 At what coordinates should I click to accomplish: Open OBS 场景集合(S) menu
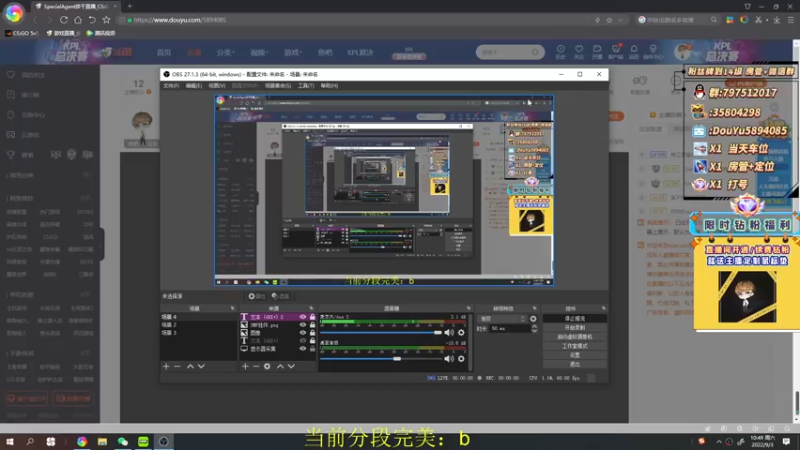[x=278, y=86]
